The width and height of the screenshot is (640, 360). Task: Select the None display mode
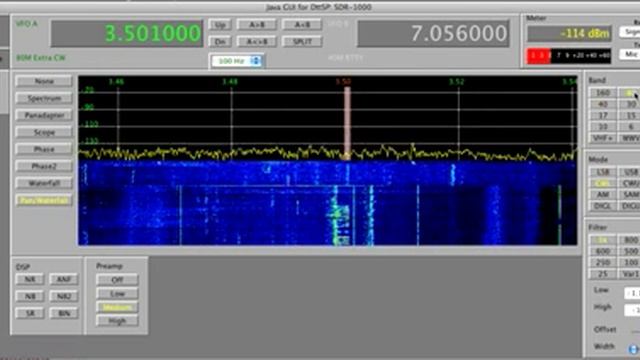[x=44, y=81]
